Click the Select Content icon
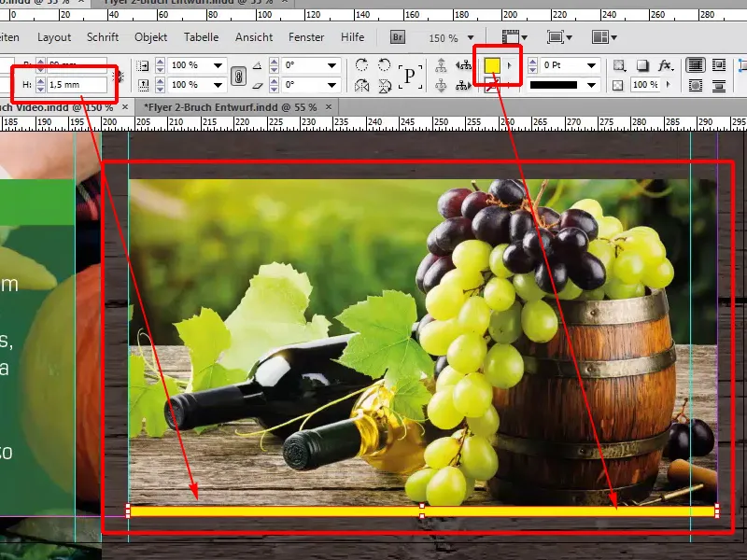 [x=441, y=85]
